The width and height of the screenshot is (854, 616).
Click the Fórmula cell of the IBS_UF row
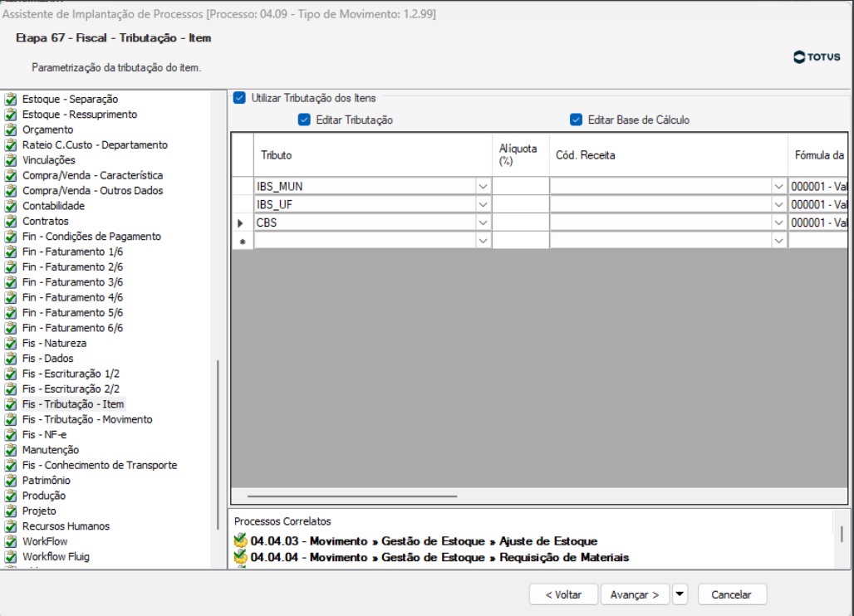(818, 204)
